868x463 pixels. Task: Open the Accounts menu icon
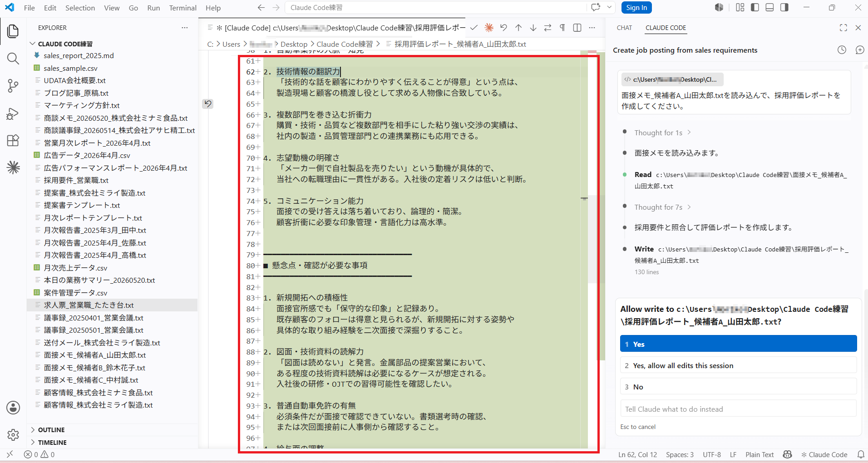pyautogui.click(x=13, y=408)
